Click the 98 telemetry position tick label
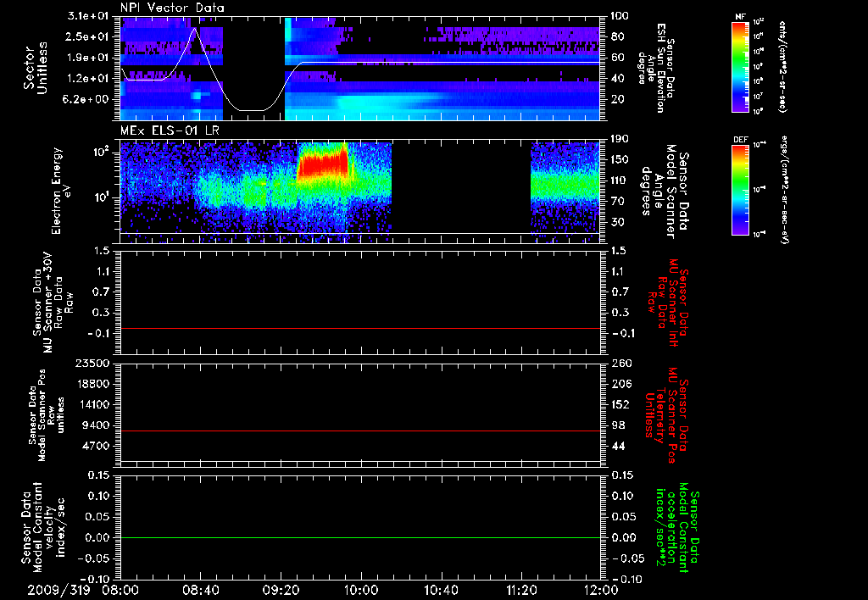 (618, 425)
